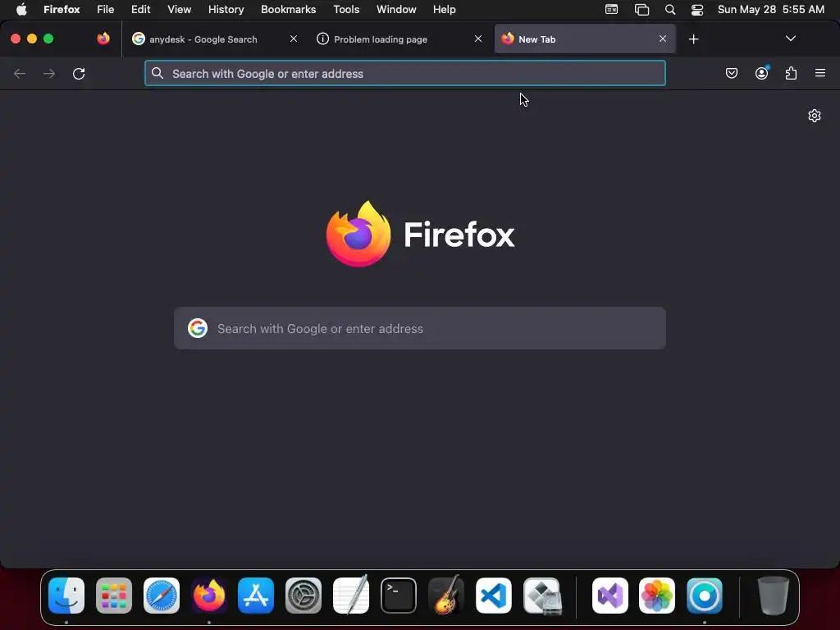840x630 pixels.
Task: Open the Save to Pocket icon
Action: (731, 73)
